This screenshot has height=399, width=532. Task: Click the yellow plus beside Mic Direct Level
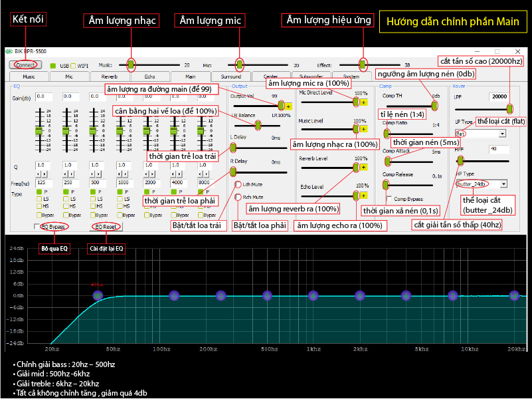pos(363,102)
